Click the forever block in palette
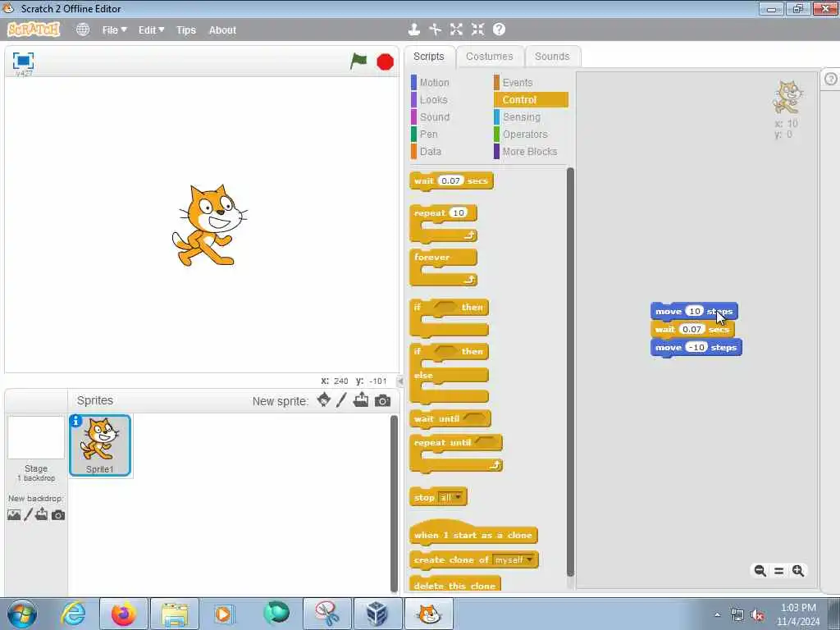Image resolution: width=840 pixels, height=630 pixels. point(431,257)
